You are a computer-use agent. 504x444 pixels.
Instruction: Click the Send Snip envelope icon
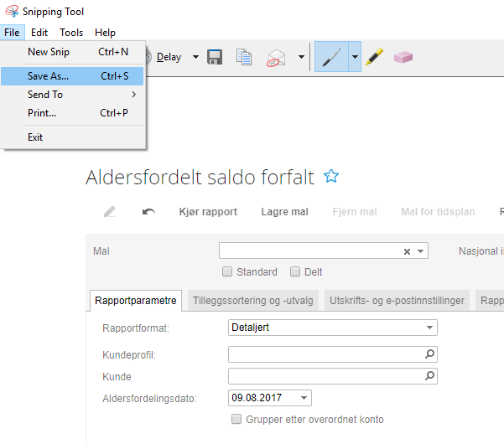pos(277,58)
